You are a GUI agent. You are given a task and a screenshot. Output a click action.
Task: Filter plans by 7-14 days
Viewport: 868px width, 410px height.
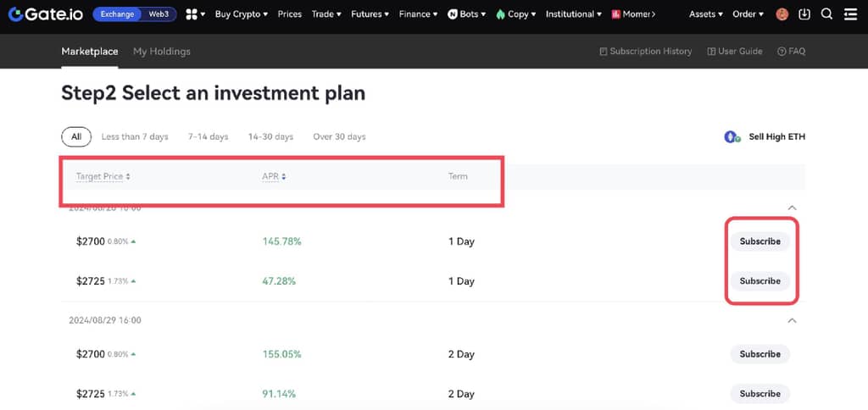208,136
